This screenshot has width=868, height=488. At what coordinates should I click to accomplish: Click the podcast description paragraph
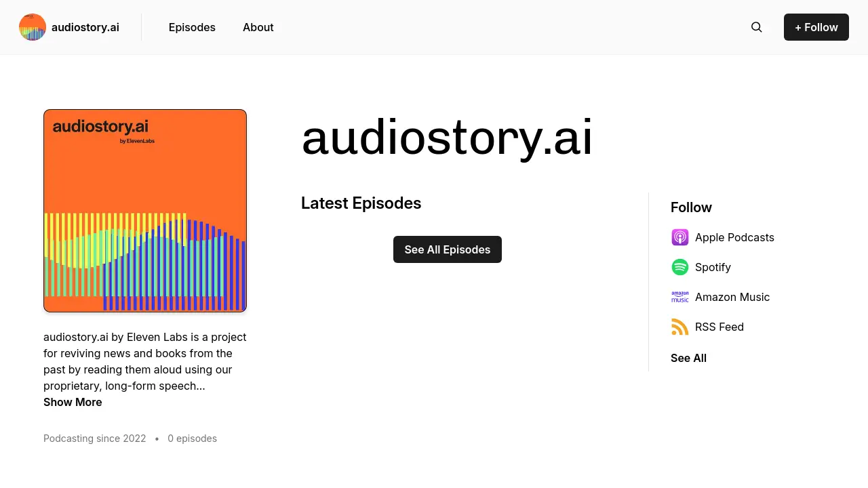click(145, 361)
